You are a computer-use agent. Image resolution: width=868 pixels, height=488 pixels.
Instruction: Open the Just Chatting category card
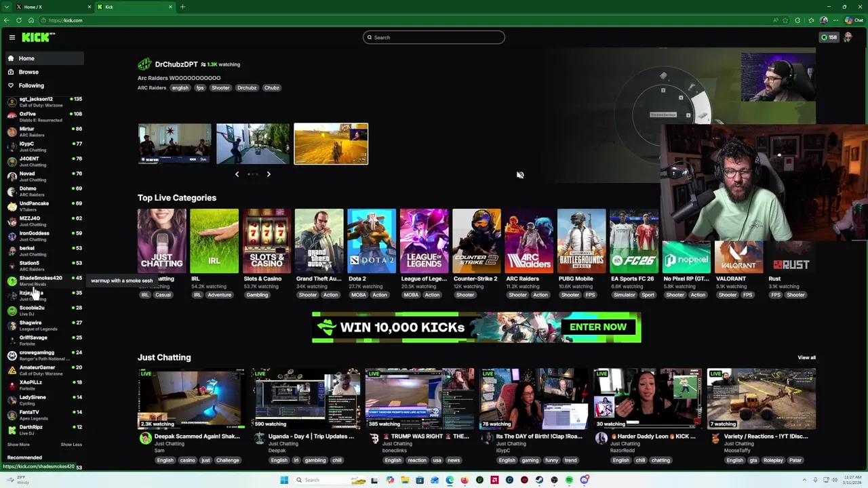click(x=161, y=241)
